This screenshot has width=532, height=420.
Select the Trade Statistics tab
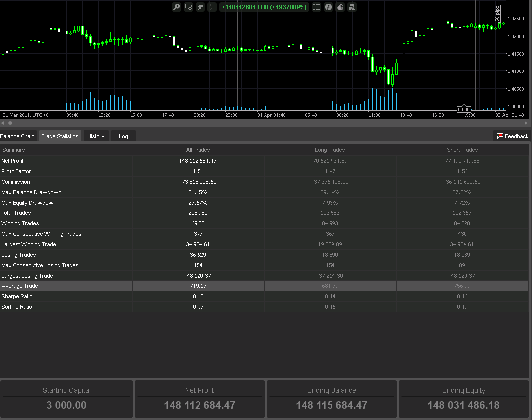pyautogui.click(x=60, y=136)
